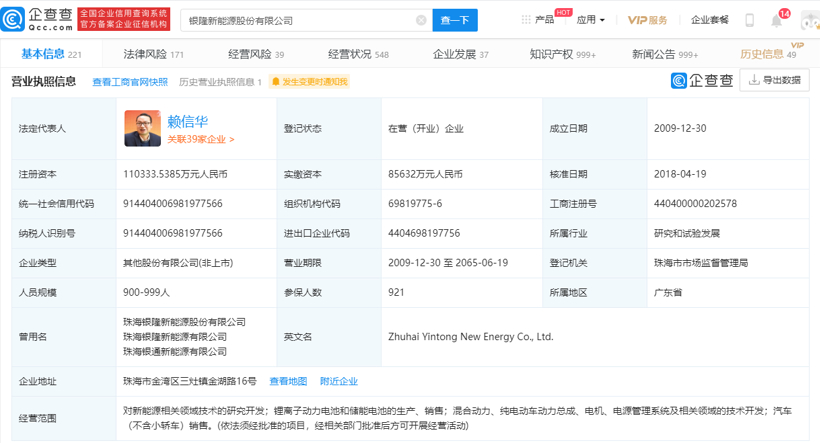Open 查看工商官网快照 link
Image resolution: width=820 pixels, height=443 pixels.
coord(130,82)
